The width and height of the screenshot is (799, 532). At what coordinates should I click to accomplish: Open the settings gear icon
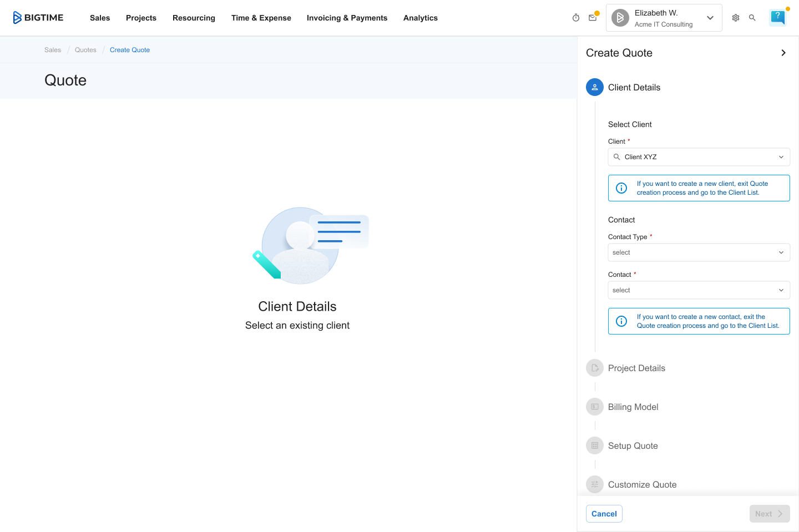[x=736, y=18]
